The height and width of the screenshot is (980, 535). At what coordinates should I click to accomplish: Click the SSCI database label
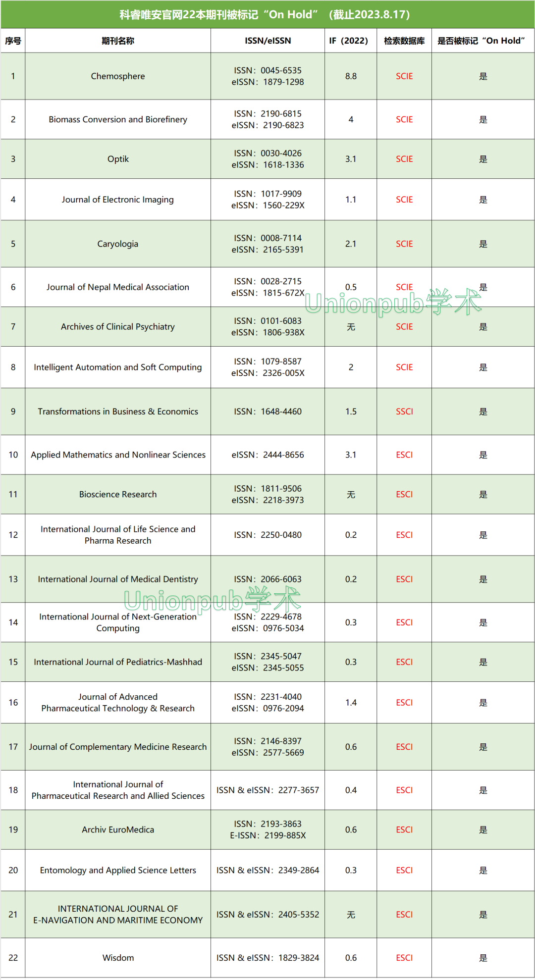(404, 412)
